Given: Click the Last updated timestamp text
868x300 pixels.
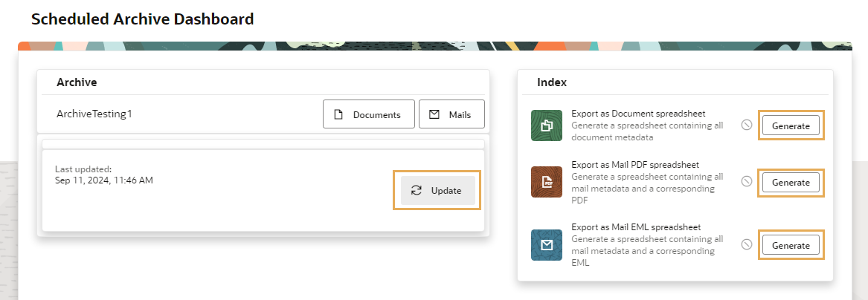Looking at the screenshot, I should (104, 180).
